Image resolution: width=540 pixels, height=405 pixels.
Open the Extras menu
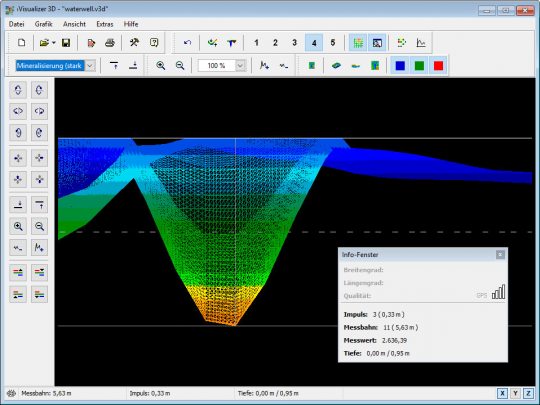pos(105,24)
